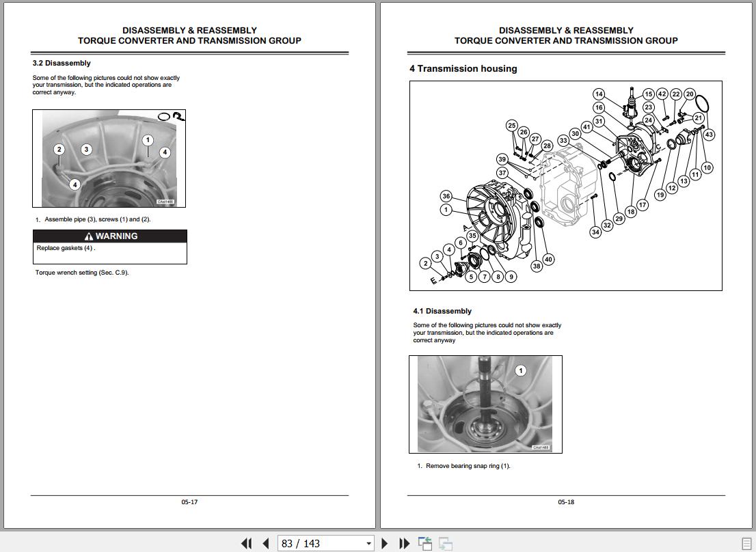Click callout 43 in the housing diagram

pyautogui.click(x=709, y=135)
